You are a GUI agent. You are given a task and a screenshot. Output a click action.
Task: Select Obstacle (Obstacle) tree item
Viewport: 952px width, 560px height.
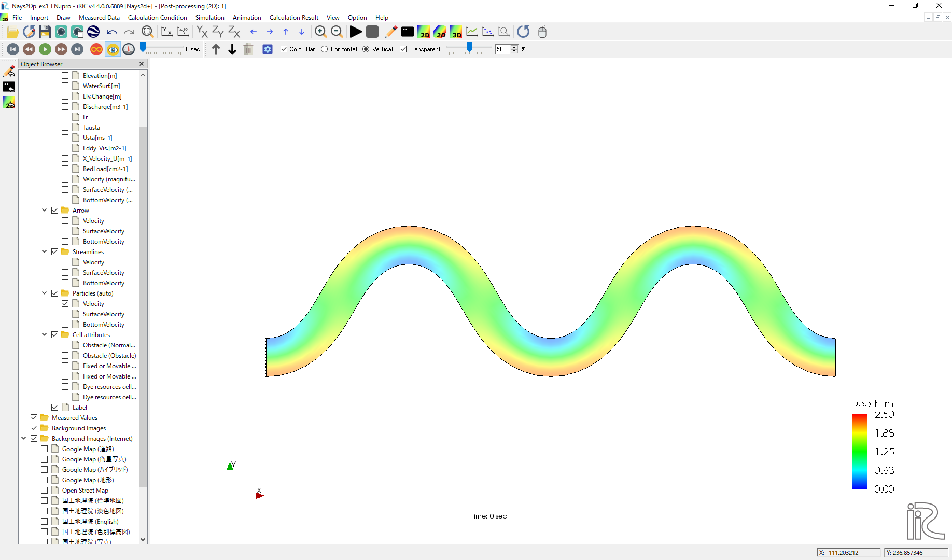[109, 356]
